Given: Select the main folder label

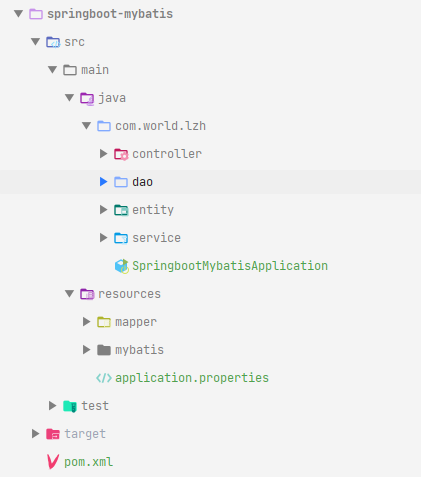Looking at the screenshot, I should [x=95, y=70].
